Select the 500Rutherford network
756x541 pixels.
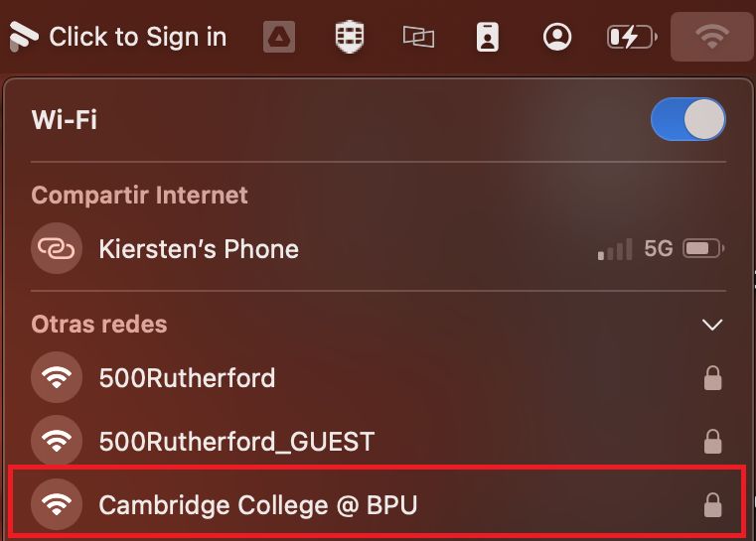click(x=187, y=377)
